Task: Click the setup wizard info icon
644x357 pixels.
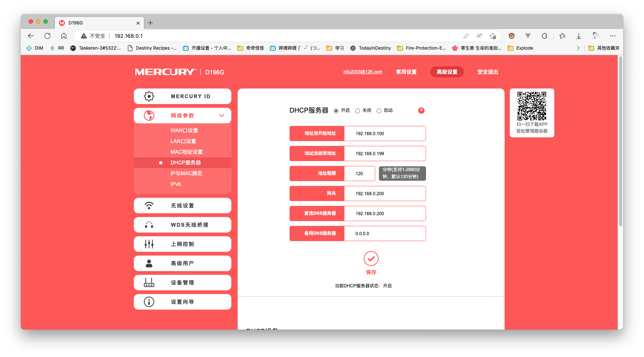Action: pos(149,302)
